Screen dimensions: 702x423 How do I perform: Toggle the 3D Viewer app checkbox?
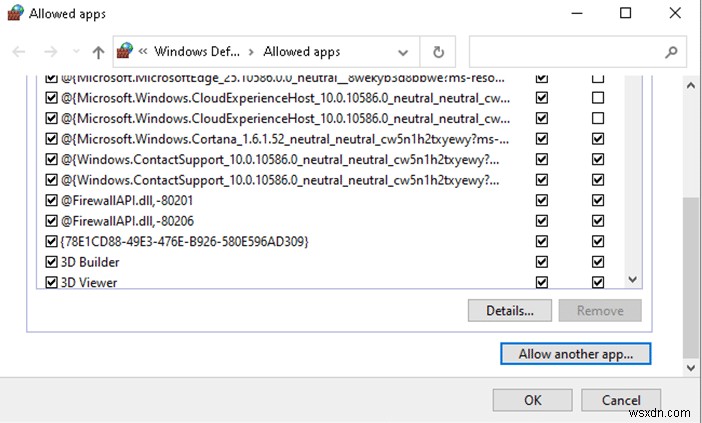click(x=52, y=282)
